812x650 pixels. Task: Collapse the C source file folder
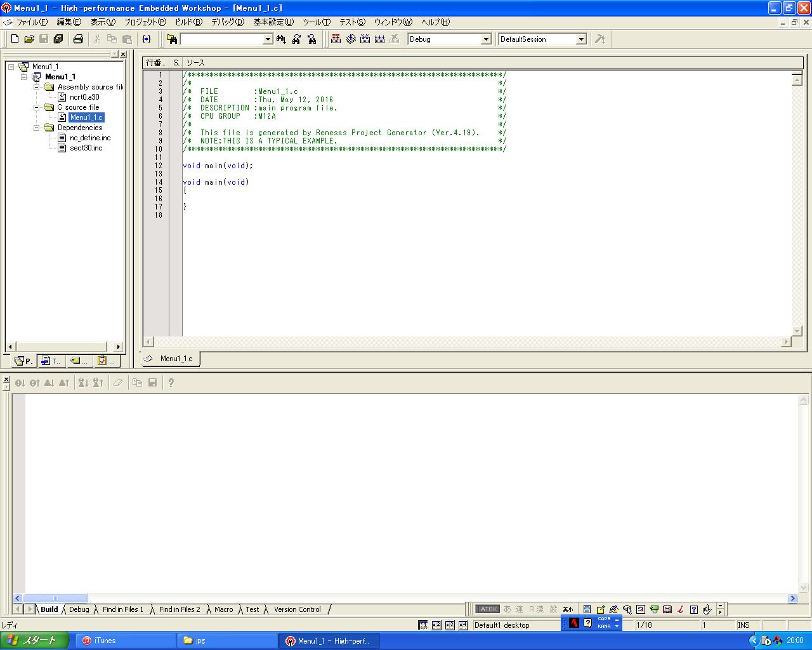point(37,107)
